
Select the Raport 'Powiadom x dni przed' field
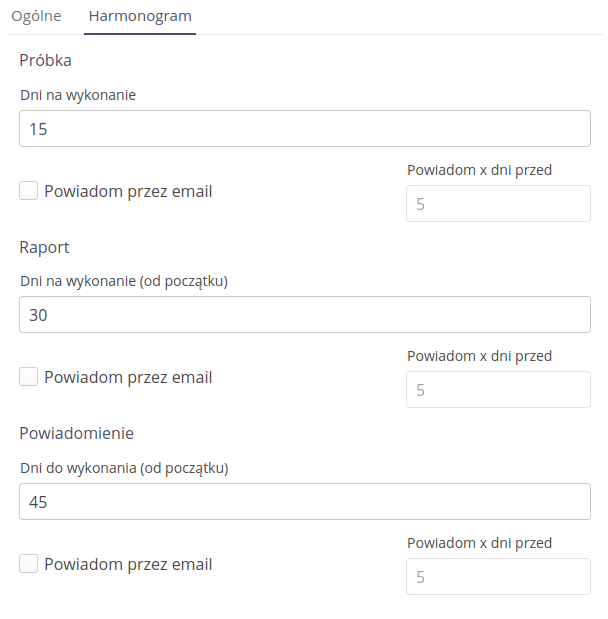(x=498, y=390)
